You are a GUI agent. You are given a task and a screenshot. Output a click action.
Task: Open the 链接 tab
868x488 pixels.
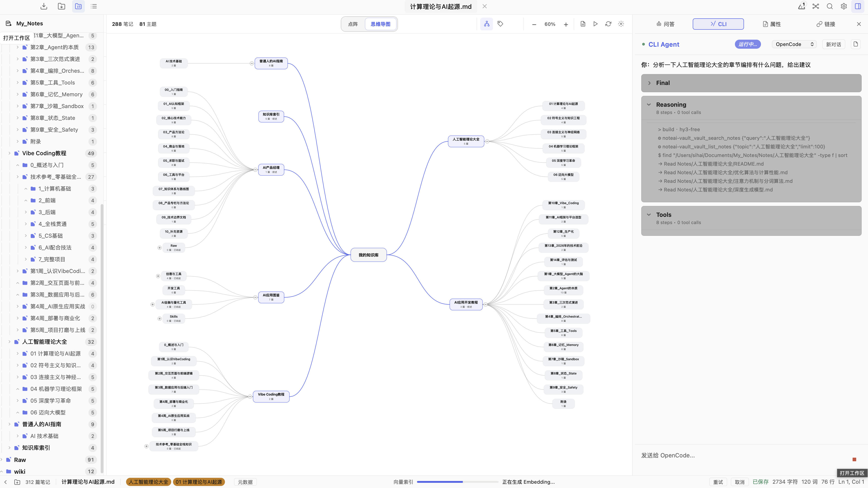point(826,24)
